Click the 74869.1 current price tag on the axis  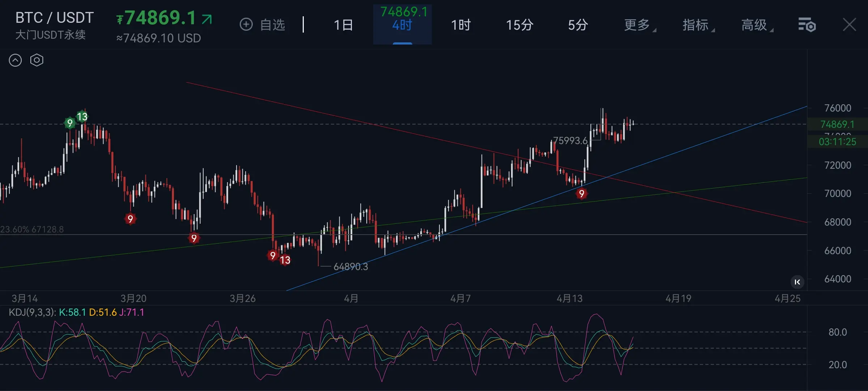(x=837, y=125)
